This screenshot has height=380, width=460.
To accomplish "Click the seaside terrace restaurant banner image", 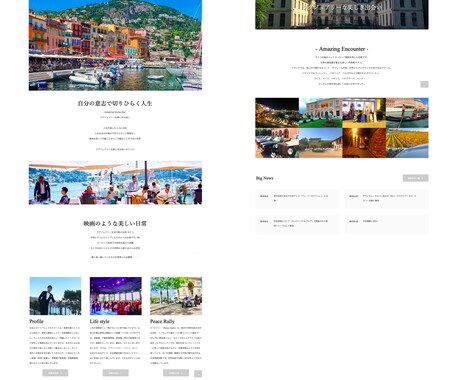I will click(115, 183).
